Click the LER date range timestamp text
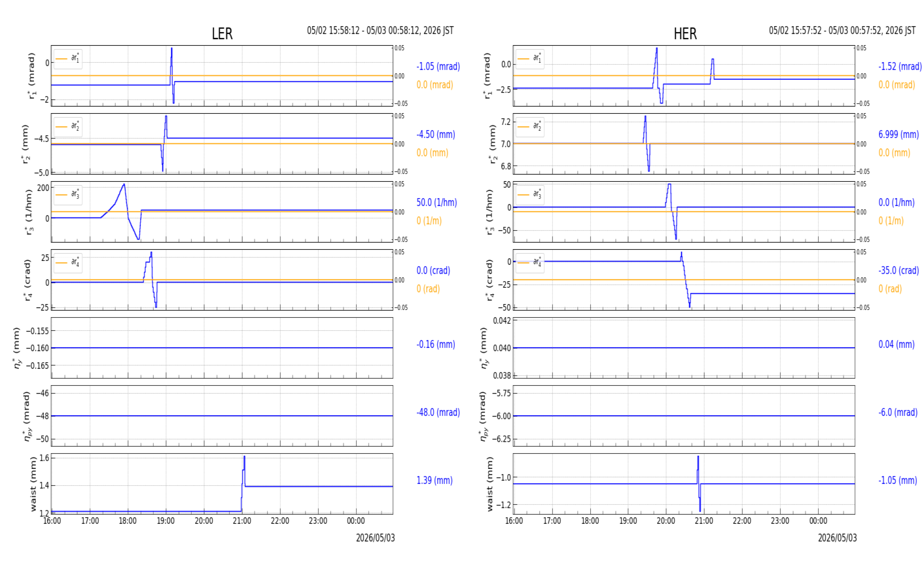 click(380, 31)
